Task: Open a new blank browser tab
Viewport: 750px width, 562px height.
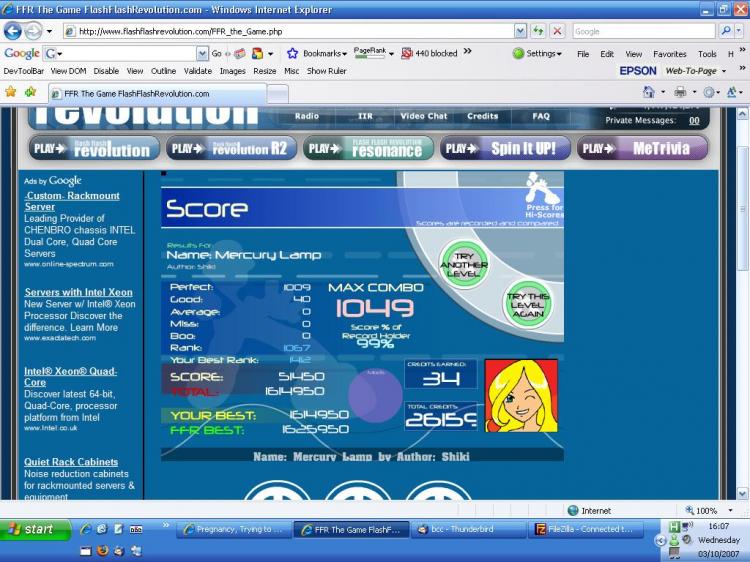Action: coord(277,94)
